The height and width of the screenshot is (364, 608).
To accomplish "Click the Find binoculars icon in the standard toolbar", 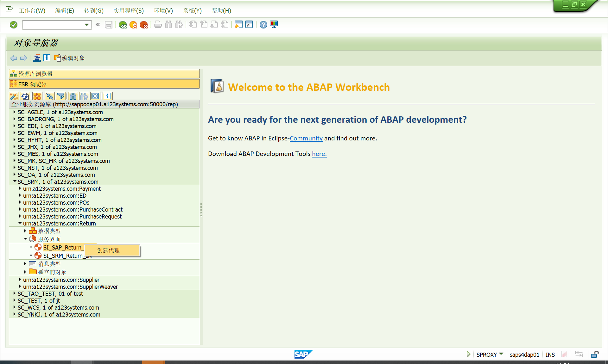I will pos(168,25).
